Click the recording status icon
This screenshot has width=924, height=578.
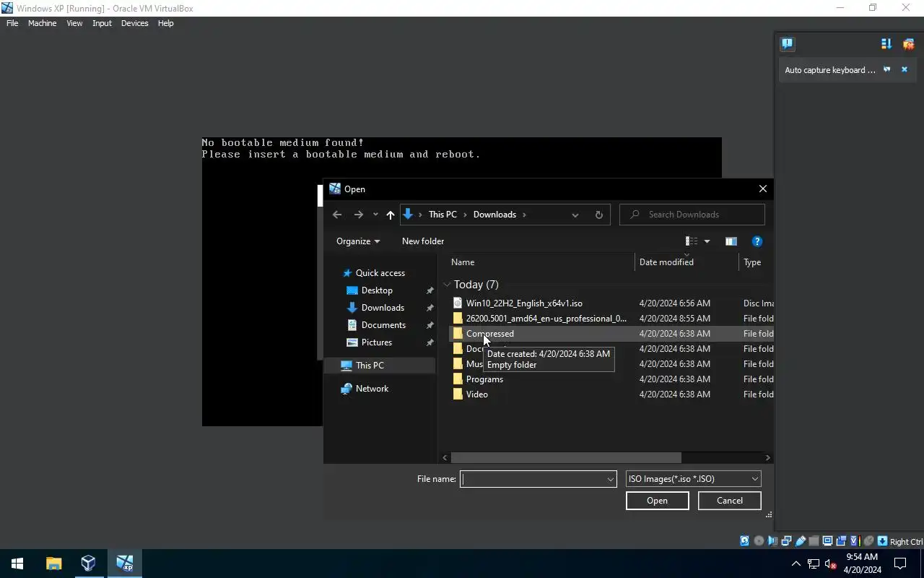(x=841, y=541)
